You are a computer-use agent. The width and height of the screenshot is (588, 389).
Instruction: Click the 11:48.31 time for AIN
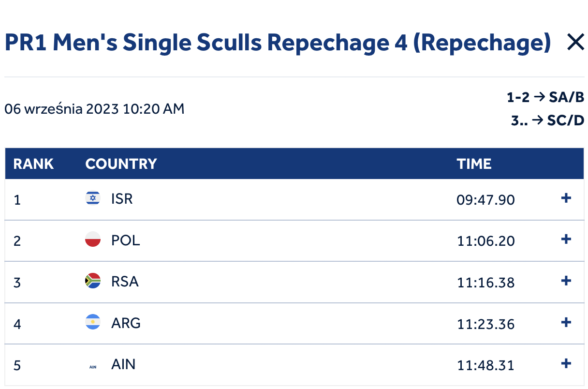pyautogui.click(x=485, y=365)
